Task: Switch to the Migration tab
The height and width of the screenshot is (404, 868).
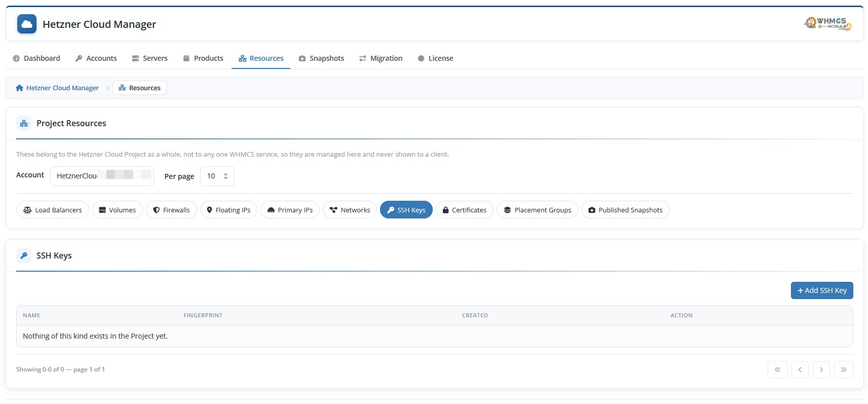Action: click(x=381, y=58)
